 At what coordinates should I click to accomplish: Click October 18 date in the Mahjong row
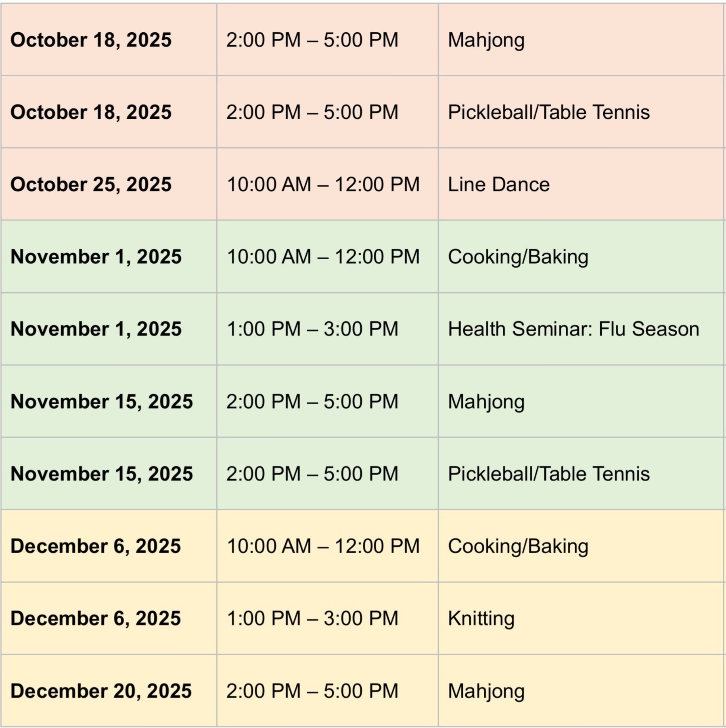coord(91,40)
